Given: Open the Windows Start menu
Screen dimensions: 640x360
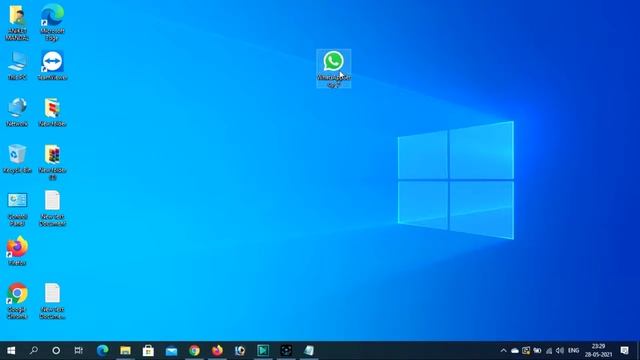Looking at the screenshot, I should pos(11,351).
